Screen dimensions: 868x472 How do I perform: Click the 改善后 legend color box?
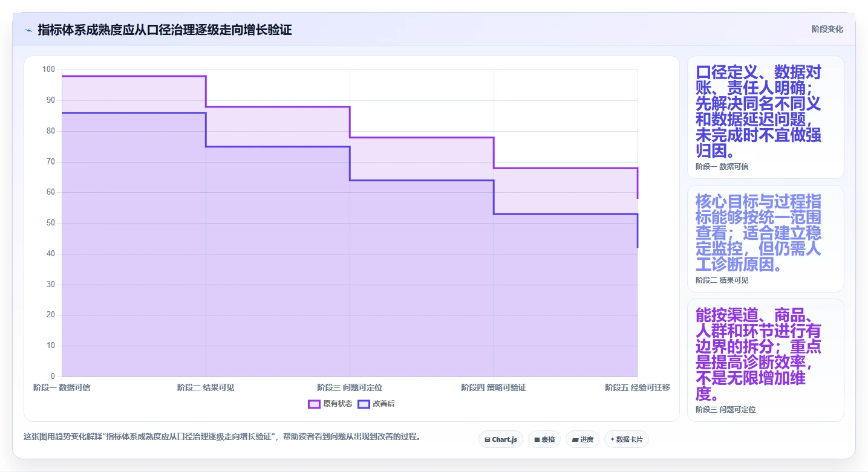[364, 404]
